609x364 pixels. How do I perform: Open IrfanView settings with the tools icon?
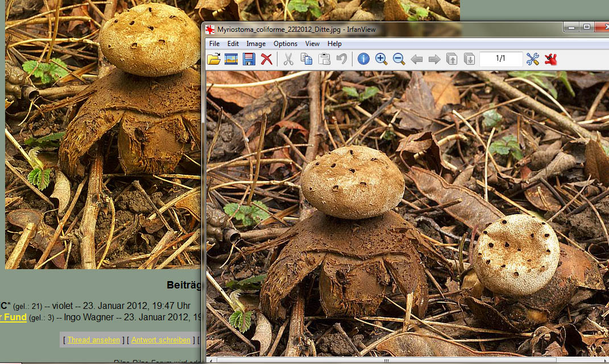532,59
